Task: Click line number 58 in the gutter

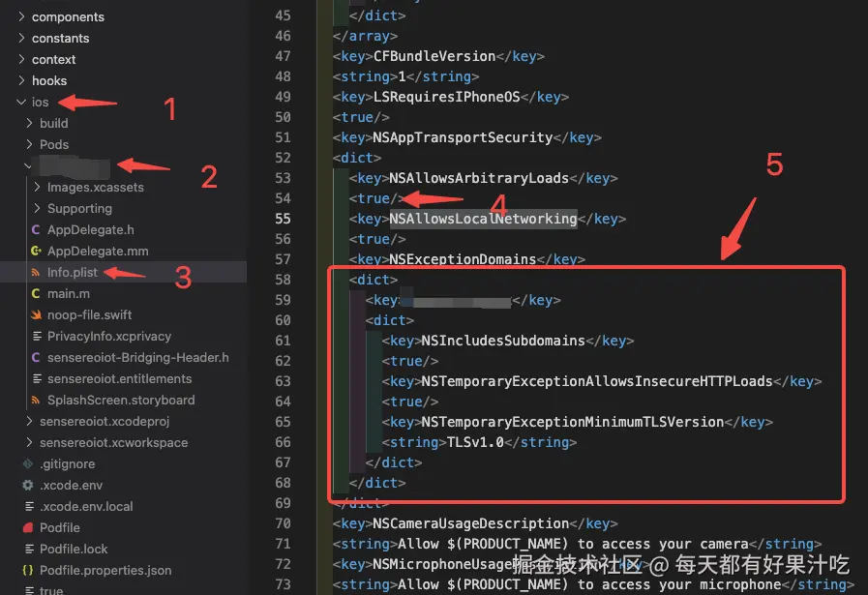Action: pyautogui.click(x=283, y=280)
